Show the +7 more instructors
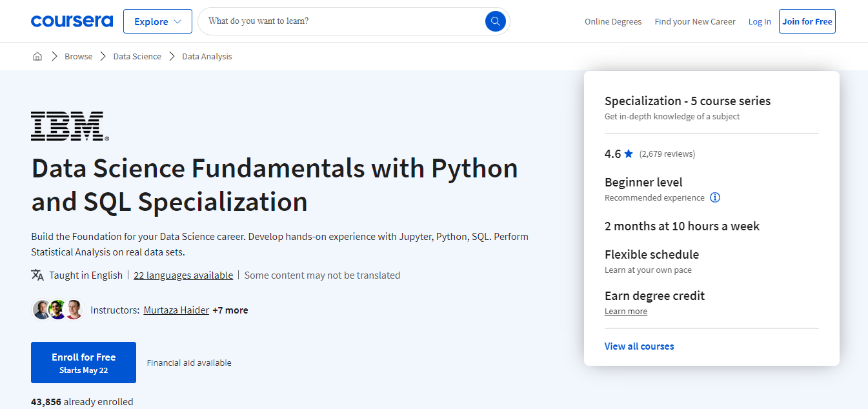Image resolution: width=868 pixels, height=409 pixels. [230, 310]
